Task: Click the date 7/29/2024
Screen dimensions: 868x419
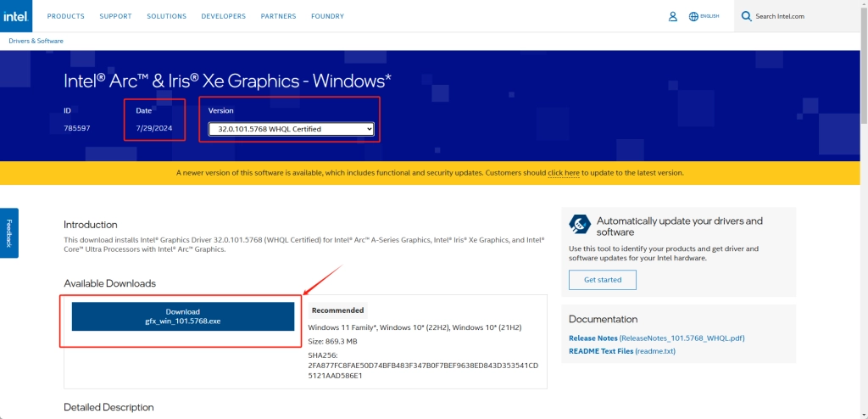Action: click(154, 128)
